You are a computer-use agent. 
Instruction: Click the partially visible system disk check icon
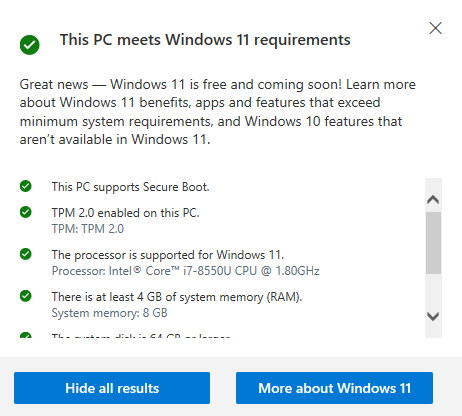tap(26, 335)
